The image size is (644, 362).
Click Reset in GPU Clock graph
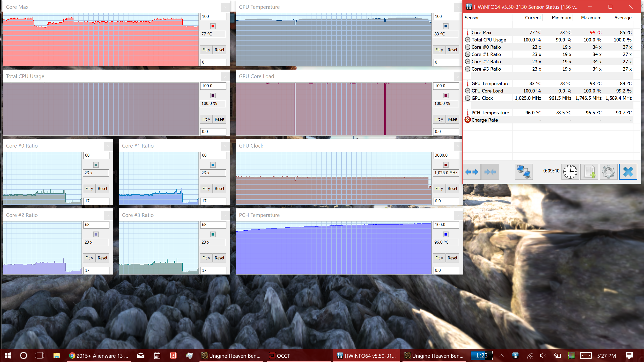tap(453, 189)
